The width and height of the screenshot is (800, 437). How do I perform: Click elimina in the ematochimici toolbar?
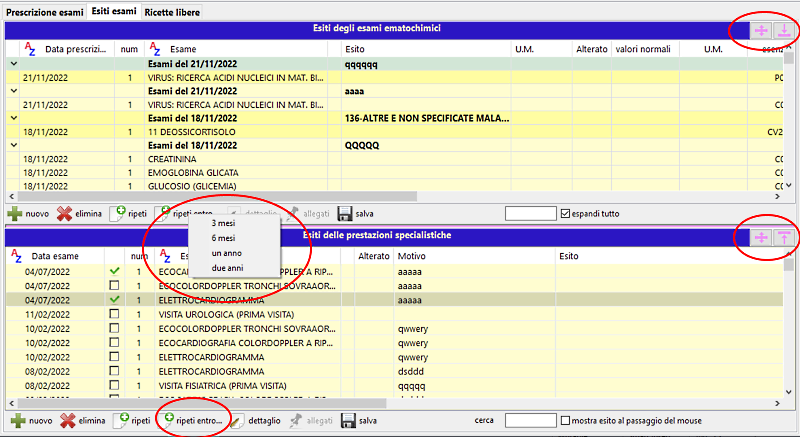tap(80, 214)
